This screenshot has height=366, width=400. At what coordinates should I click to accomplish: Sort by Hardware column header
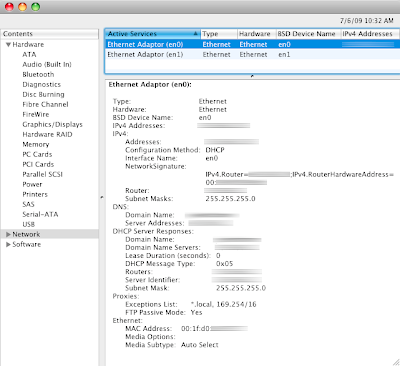[257, 34]
